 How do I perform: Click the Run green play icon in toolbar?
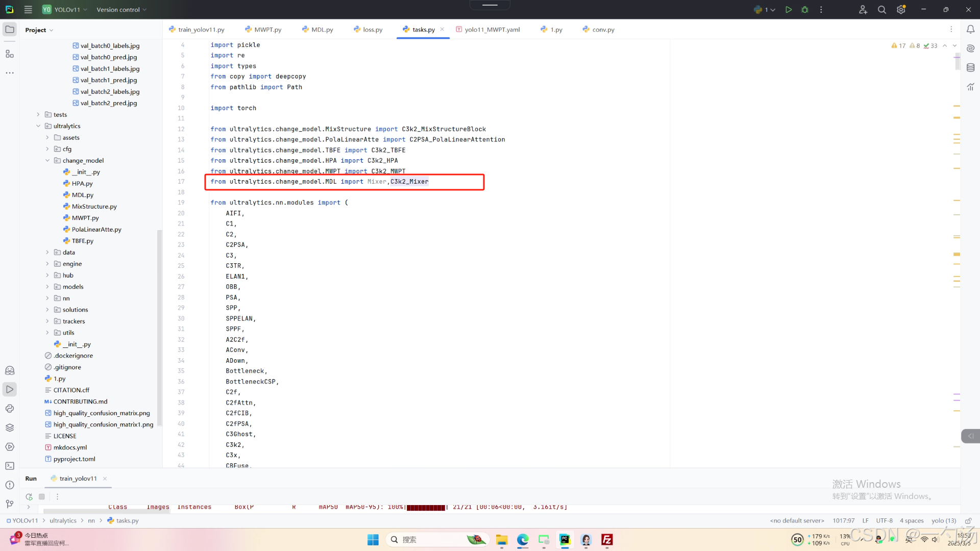(789, 10)
